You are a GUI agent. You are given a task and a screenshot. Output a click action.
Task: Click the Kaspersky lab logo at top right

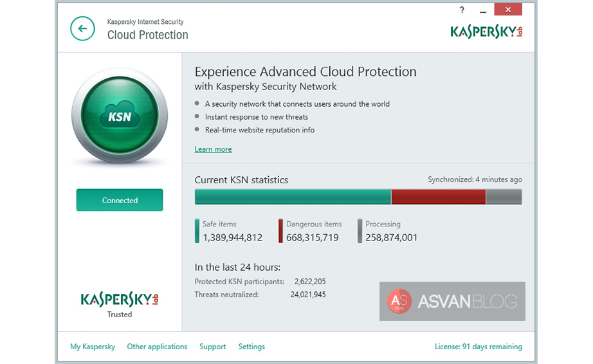coord(486,32)
